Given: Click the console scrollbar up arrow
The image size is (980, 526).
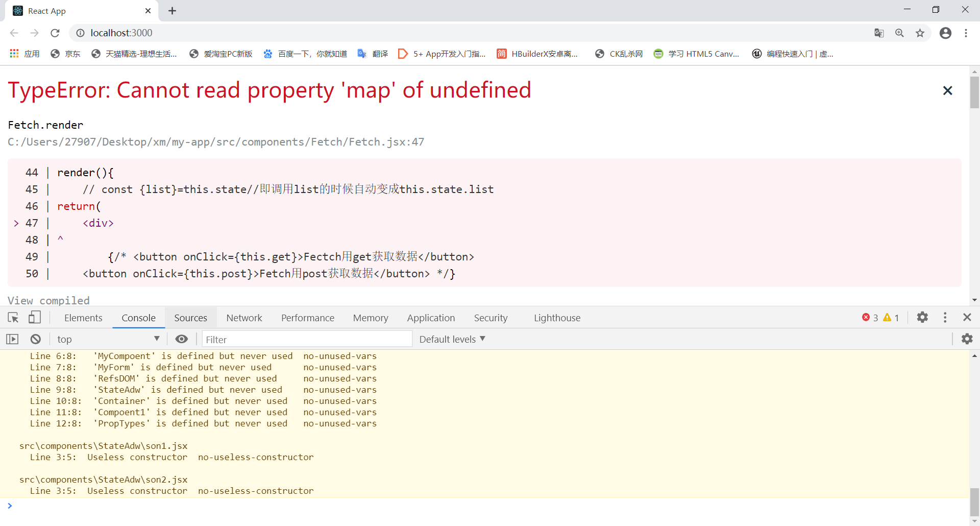Looking at the screenshot, I should click(x=974, y=356).
